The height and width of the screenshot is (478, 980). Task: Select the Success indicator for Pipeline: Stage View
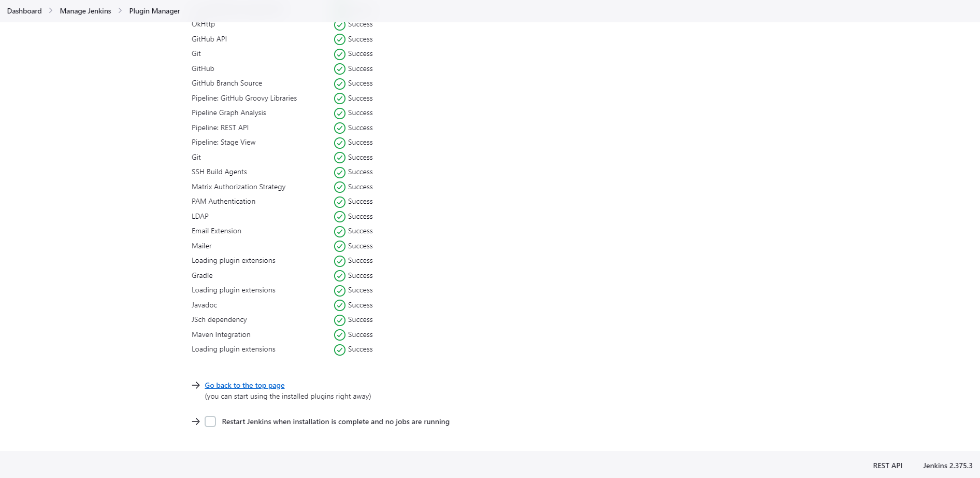click(x=340, y=143)
